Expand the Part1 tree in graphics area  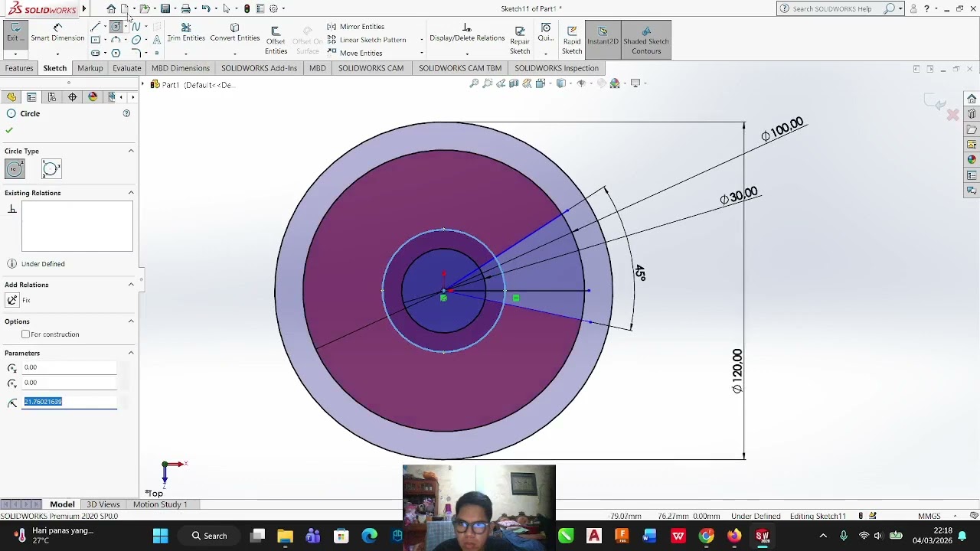(143, 84)
